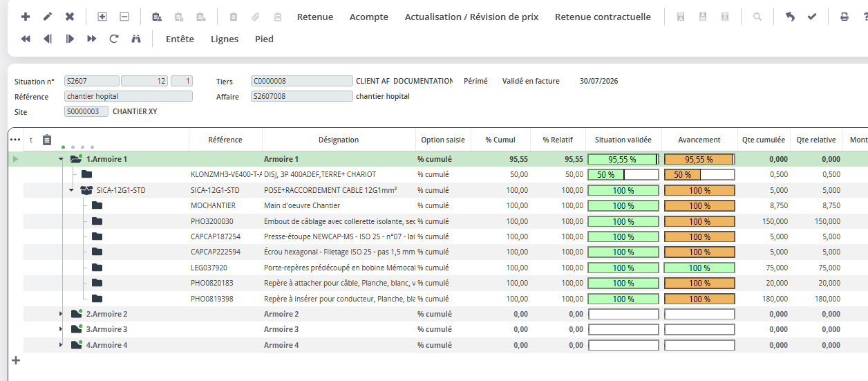The image size is (868, 381).
Task: Click the paperclip attachment icon
Action: (255, 17)
